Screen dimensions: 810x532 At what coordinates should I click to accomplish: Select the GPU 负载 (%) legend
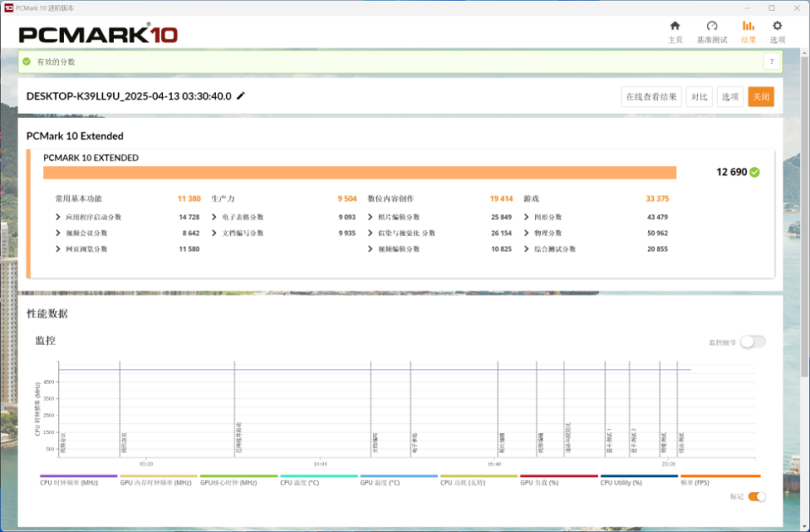coord(559,481)
